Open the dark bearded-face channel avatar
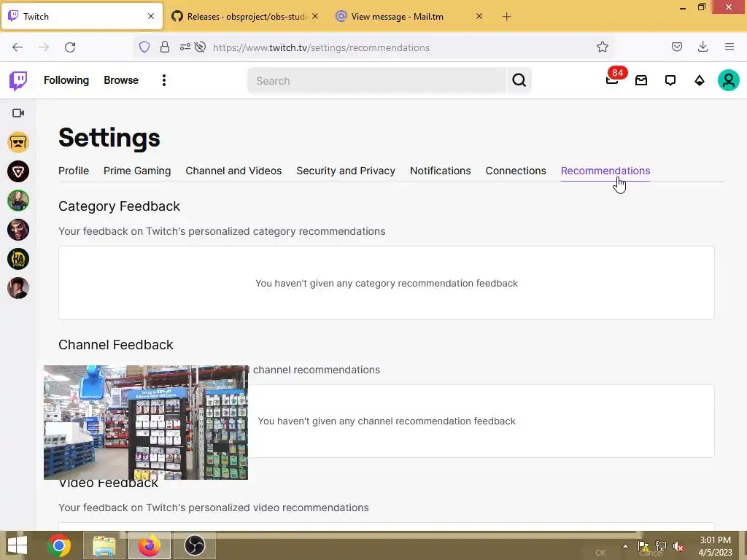The width and height of the screenshot is (747, 560). (18, 230)
